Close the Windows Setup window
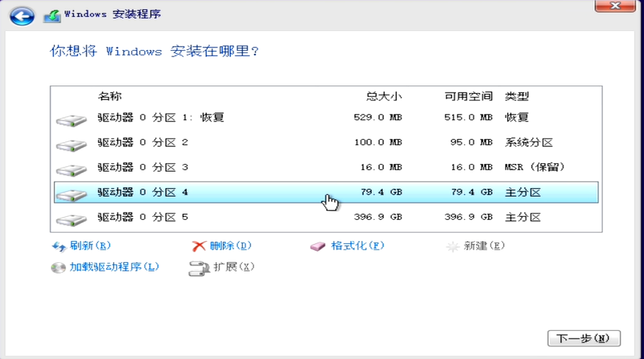 pos(615,6)
